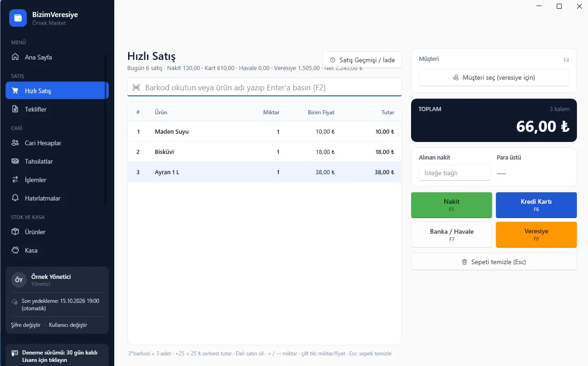
Task: Click the barcode icon in the search field
Action: pyautogui.click(x=136, y=88)
